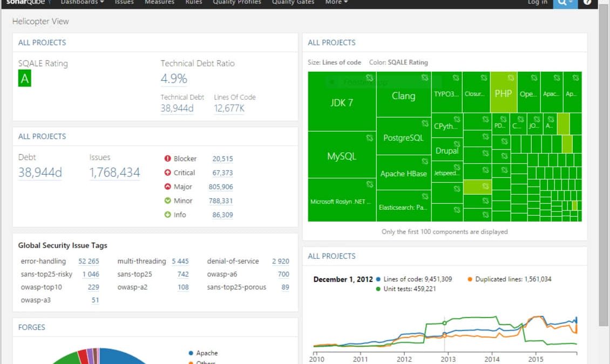Viewport: 610px width, 364px height.
Task: Click the link icon in Closur cell
Action: (484, 78)
